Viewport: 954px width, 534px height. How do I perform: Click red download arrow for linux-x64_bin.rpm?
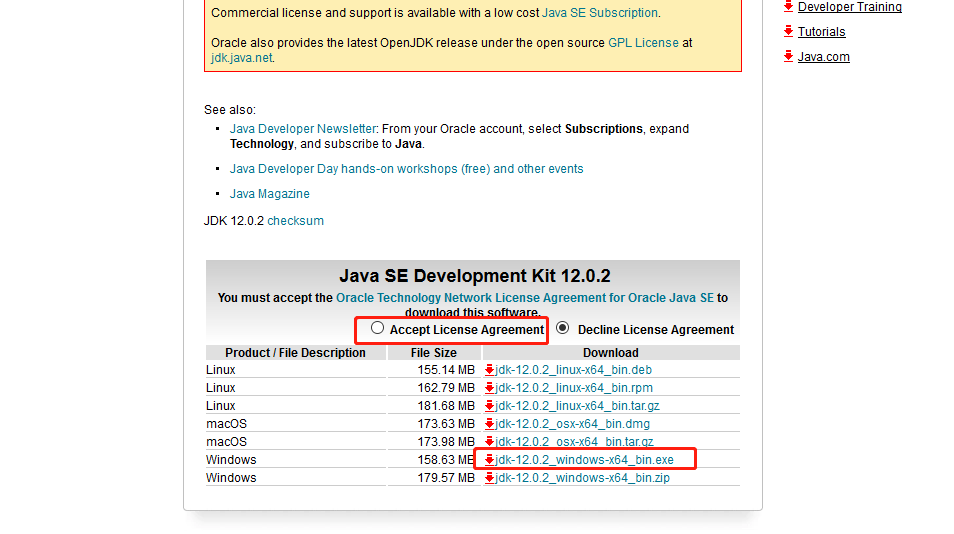[489, 388]
